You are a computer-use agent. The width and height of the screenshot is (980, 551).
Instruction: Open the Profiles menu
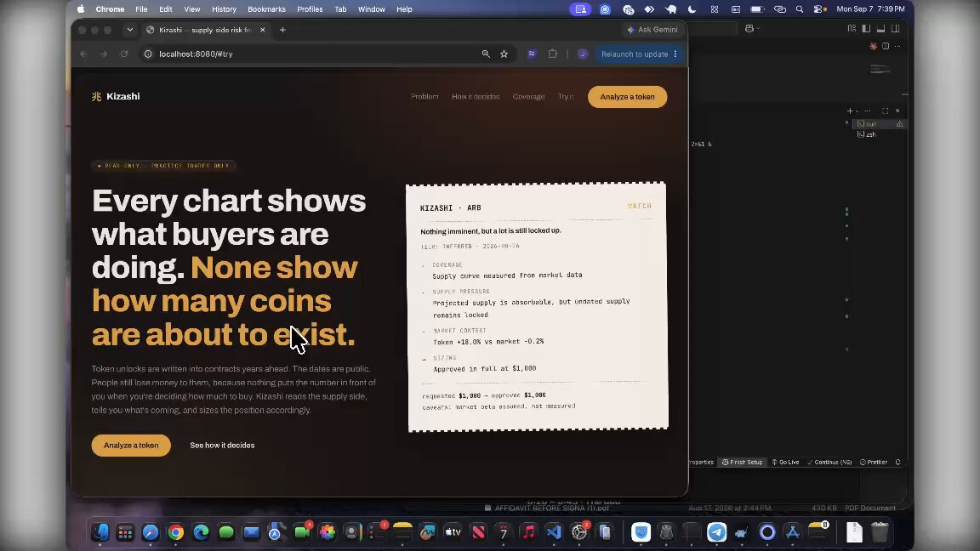tap(310, 9)
